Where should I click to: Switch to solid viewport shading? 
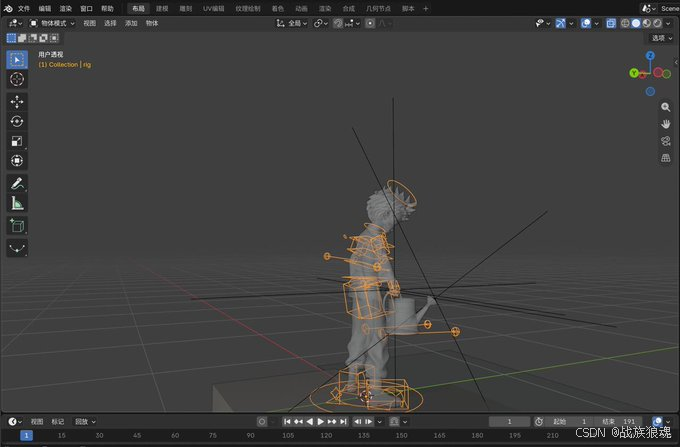point(636,23)
